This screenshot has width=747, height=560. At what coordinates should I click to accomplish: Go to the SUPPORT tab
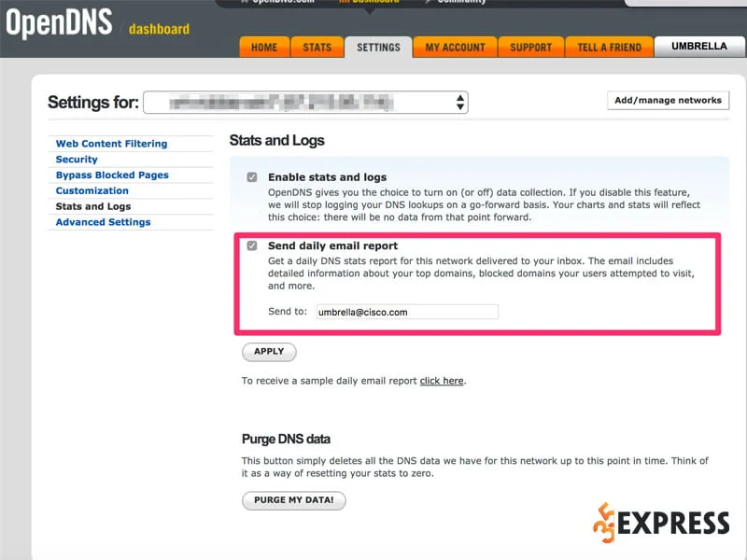(530, 48)
